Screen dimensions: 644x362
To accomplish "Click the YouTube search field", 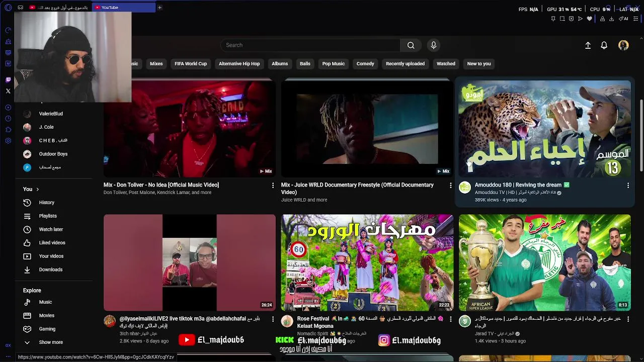I will pyautogui.click(x=310, y=45).
